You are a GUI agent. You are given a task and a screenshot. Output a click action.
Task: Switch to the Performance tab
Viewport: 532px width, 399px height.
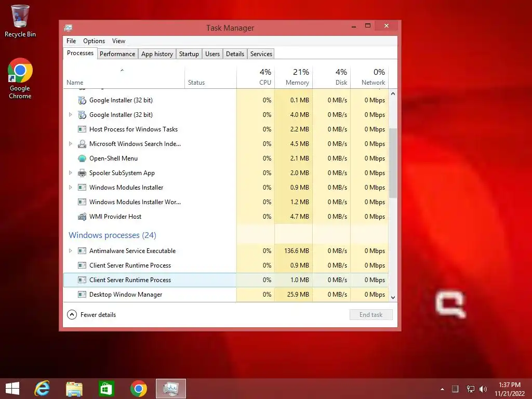pos(117,54)
